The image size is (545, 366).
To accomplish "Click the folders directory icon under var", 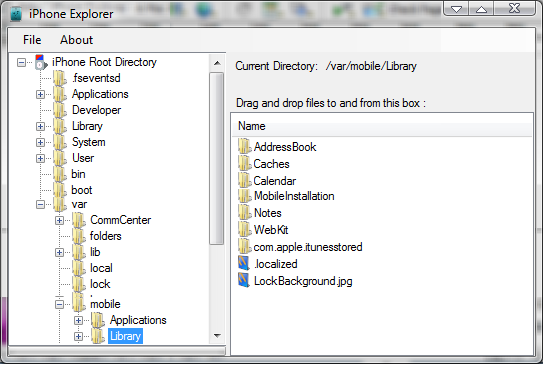I will pos(79,236).
